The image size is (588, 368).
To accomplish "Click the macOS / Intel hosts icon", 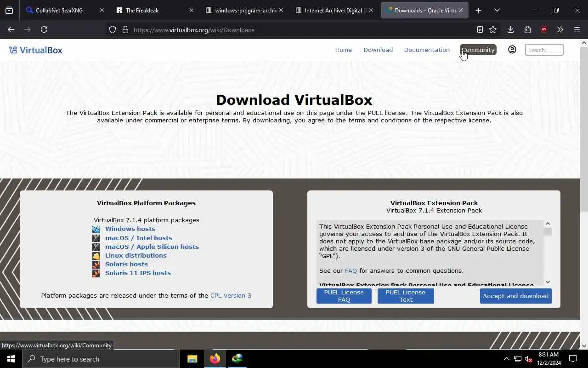I will [x=96, y=238].
